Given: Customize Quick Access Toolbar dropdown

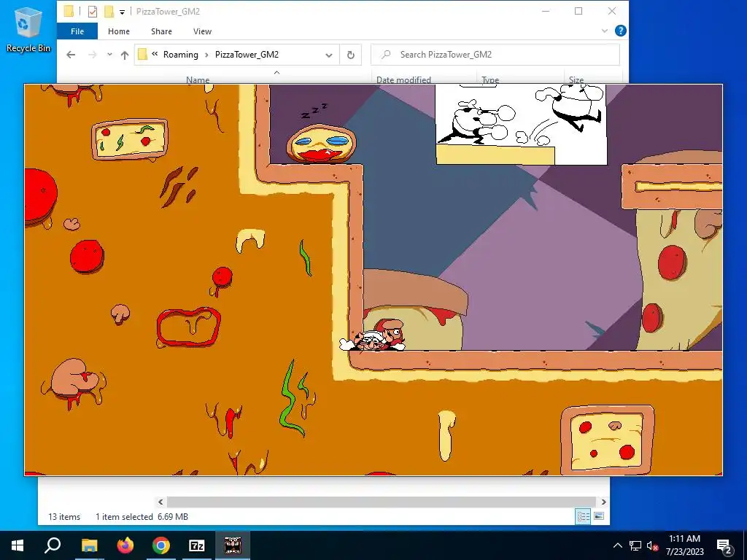Looking at the screenshot, I should point(122,12).
